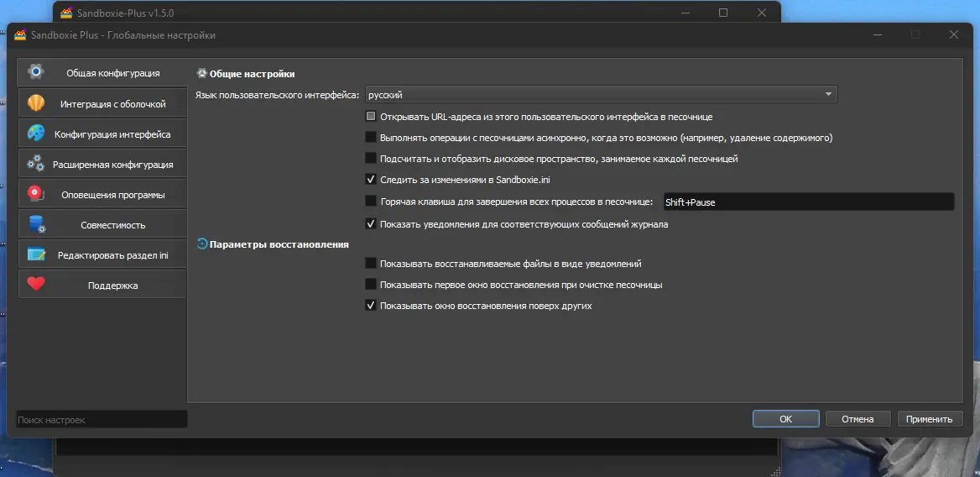The image size is (980, 477).
Task: Click the red heart Поддержка icon
Action: 36,285
